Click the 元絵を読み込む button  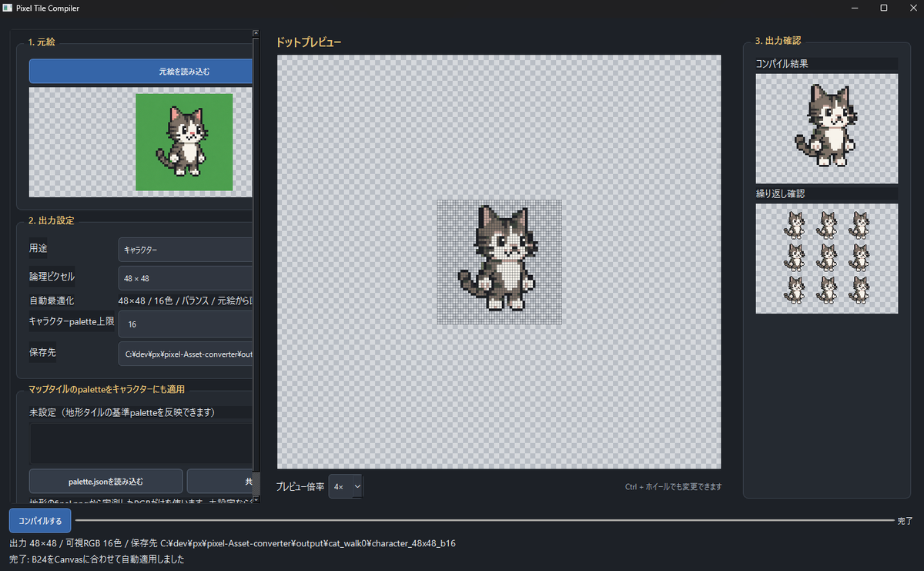coord(141,71)
